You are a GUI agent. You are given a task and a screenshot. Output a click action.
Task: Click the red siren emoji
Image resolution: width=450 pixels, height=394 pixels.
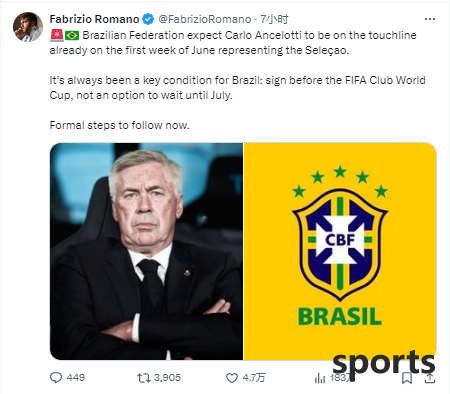pos(57,35)
